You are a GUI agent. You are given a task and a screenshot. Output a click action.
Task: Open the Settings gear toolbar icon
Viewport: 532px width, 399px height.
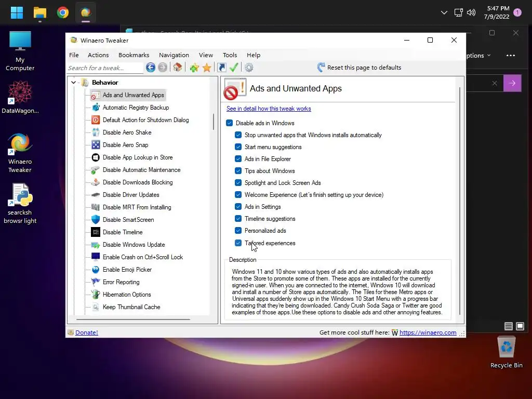pos(249,68)
